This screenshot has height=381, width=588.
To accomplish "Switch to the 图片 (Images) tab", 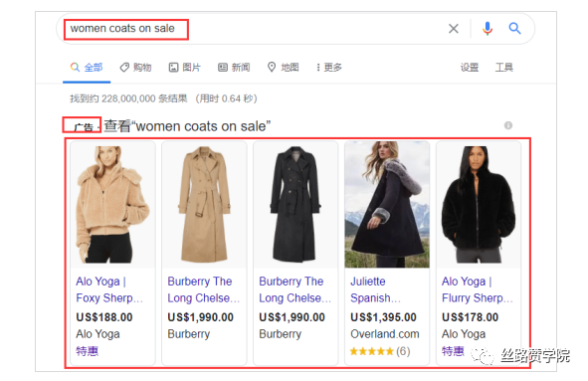I will coord(185,68).
